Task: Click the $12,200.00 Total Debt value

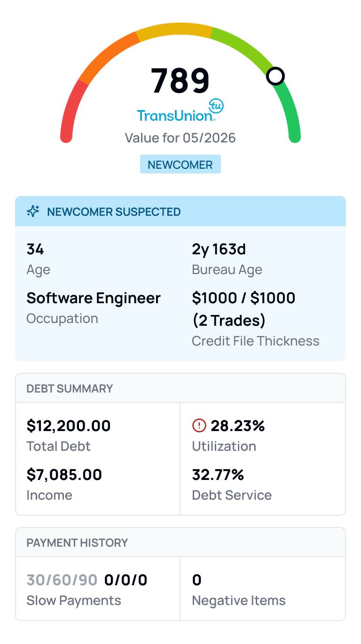Action: coord(69,426)
